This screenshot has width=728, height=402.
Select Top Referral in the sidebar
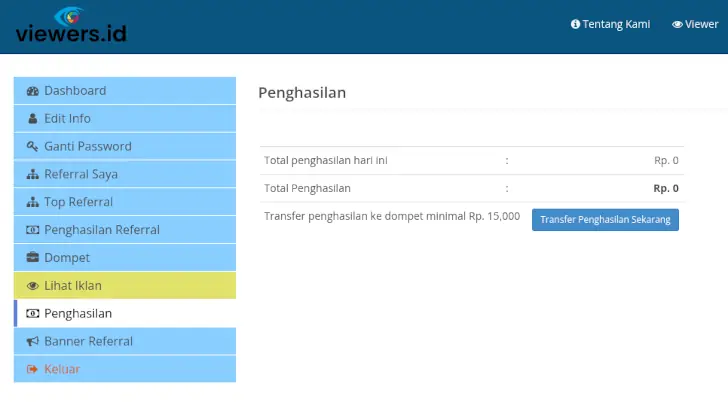click(x=125, y=202)
